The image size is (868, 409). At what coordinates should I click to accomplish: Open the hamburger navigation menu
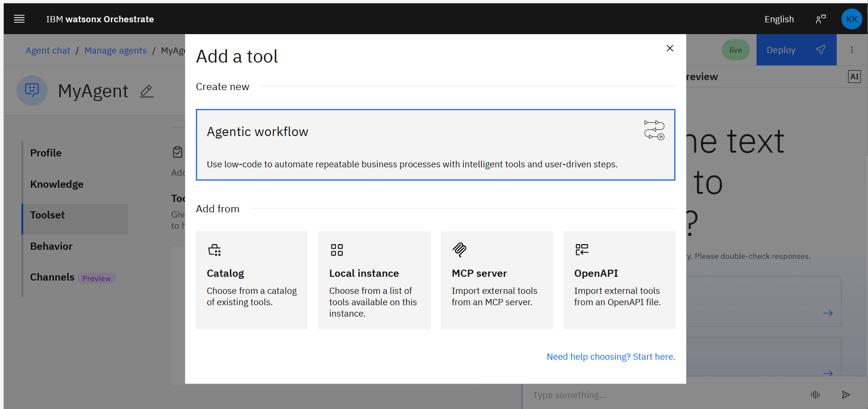tap(19, 19)
